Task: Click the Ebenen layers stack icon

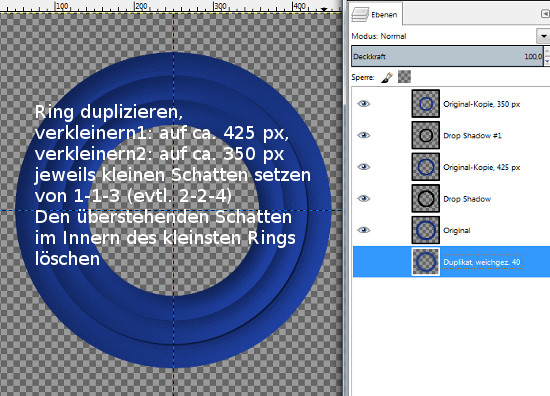Action: (x=360, y=15)
